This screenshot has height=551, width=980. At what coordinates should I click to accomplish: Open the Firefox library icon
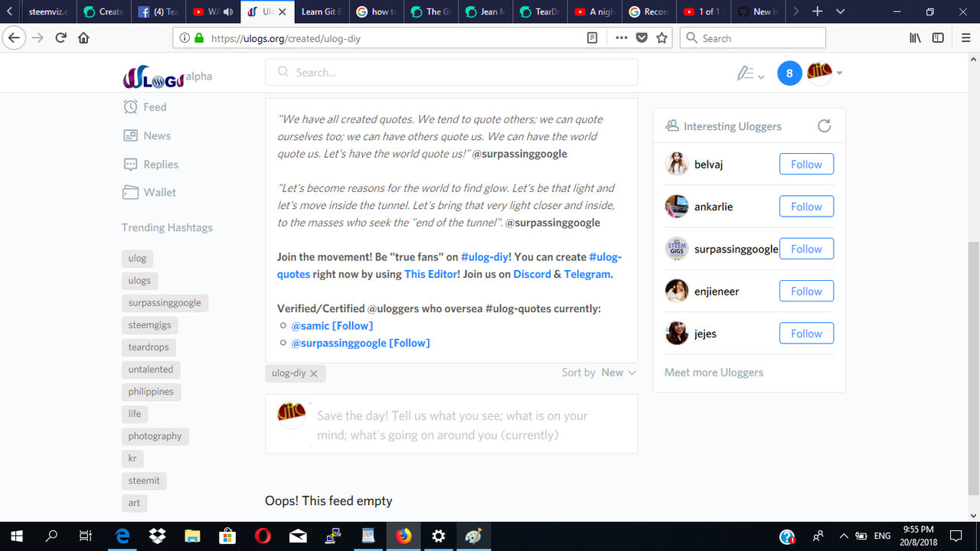point(915,37)
